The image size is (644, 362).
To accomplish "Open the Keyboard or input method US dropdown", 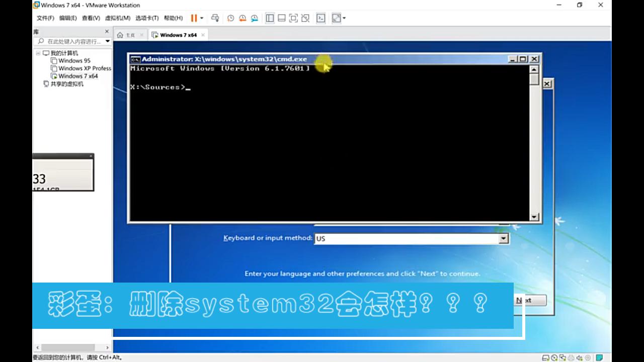I will tap(503, 238).
